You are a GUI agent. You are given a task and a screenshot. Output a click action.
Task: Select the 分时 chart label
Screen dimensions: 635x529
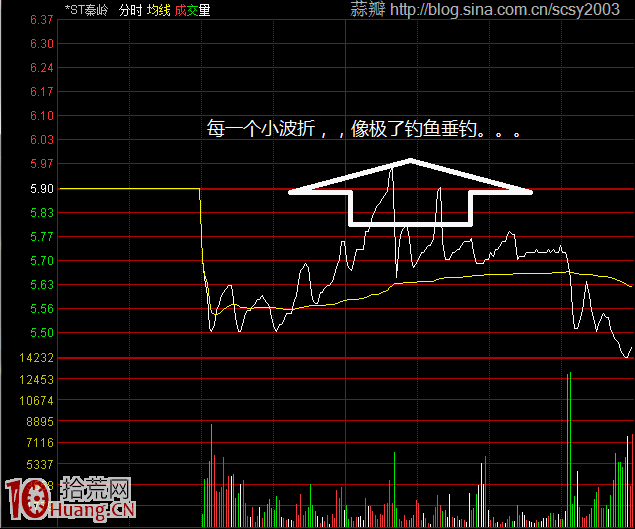[130, 10]
